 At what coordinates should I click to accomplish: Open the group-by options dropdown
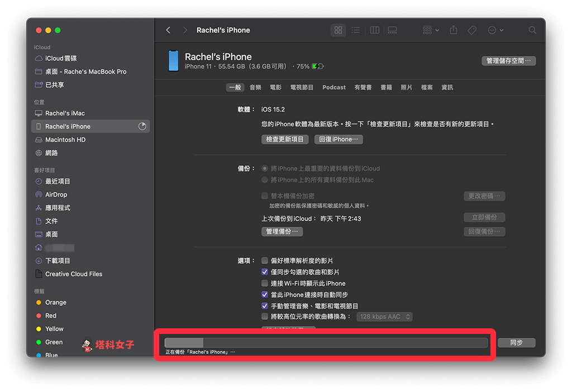coord(431,30)
